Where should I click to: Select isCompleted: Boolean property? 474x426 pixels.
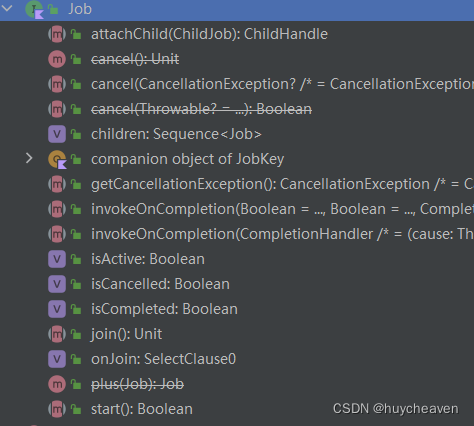pos(164,309)
